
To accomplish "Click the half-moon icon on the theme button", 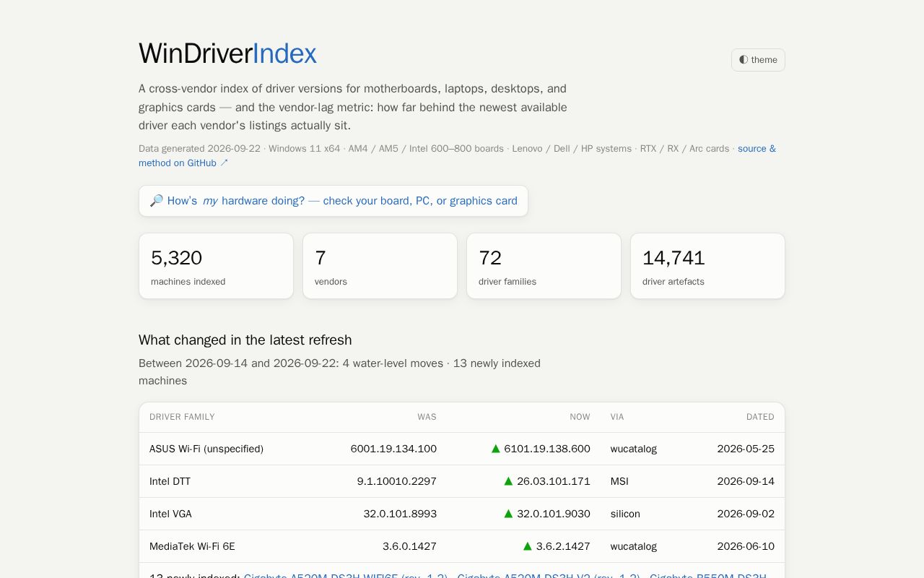I will click(744, 60).
